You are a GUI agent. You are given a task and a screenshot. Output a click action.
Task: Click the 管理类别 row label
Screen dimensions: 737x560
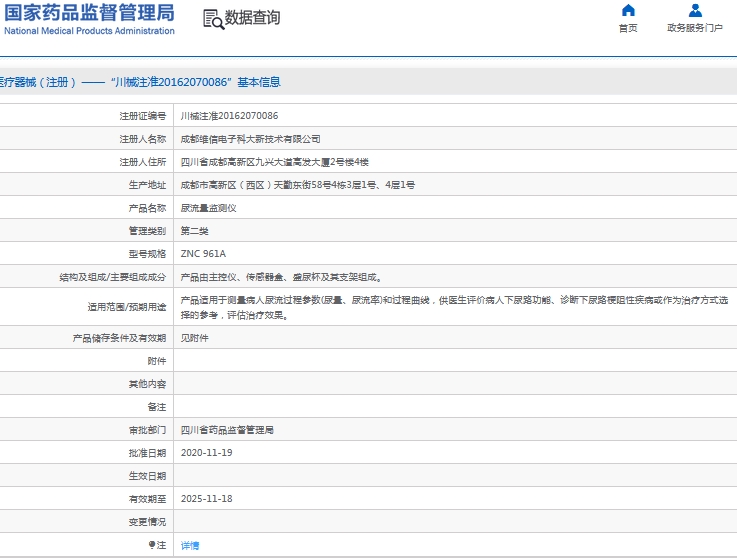(148, 231)
